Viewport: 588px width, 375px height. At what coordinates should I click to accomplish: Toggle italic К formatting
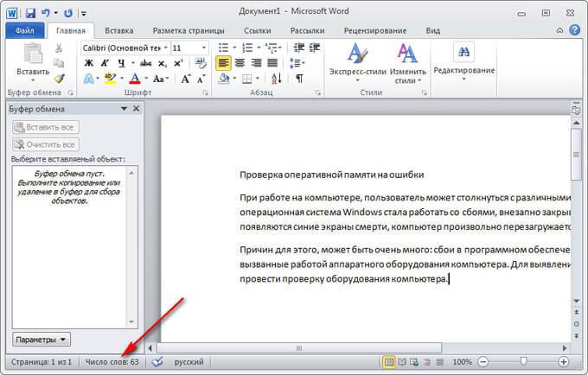pos(105,63)
